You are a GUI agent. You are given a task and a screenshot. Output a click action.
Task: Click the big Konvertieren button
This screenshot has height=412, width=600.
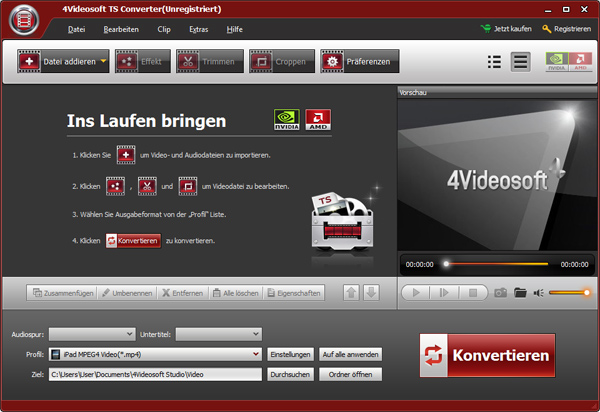click(488, 355)
